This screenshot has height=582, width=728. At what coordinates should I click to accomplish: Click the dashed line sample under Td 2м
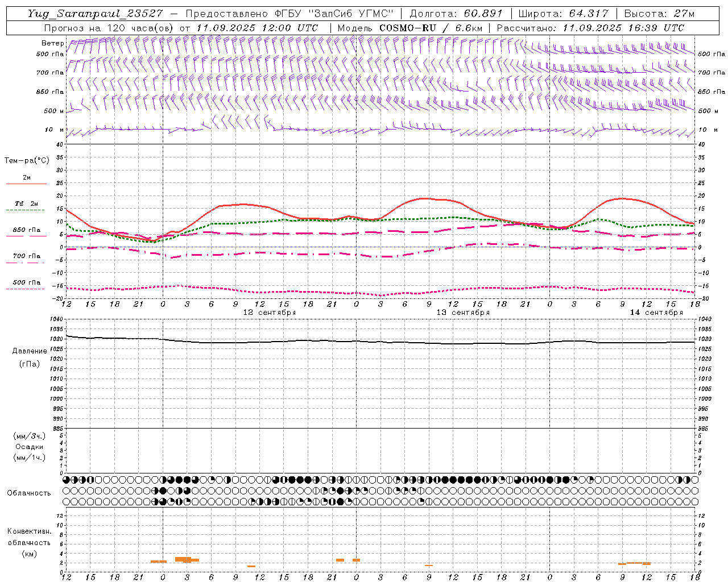pos(25,210)
